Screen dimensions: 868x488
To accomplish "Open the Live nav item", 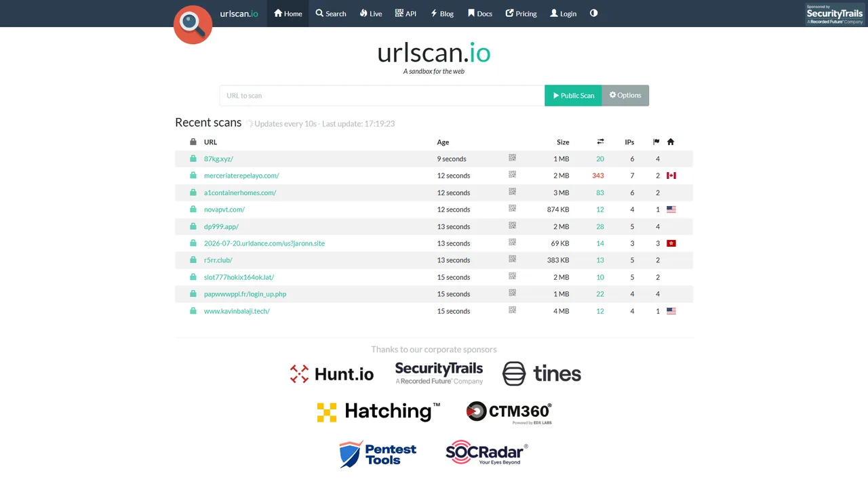I will tap(371, 14).
